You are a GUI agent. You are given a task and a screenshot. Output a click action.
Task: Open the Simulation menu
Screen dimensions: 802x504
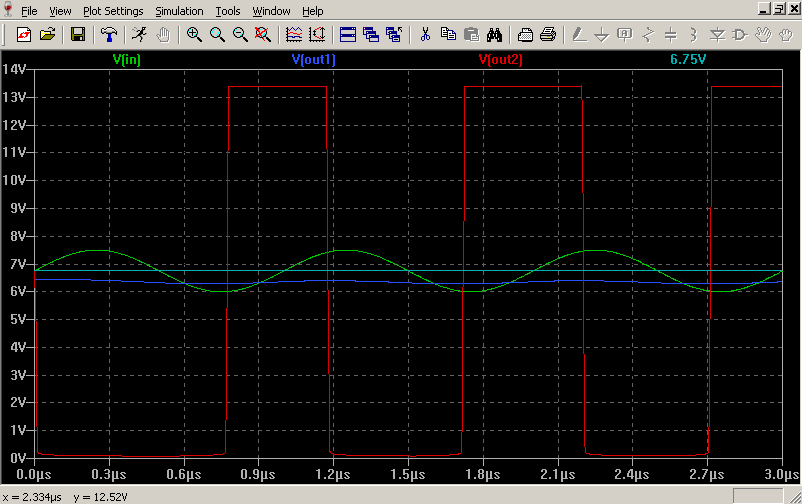point(179,11)
